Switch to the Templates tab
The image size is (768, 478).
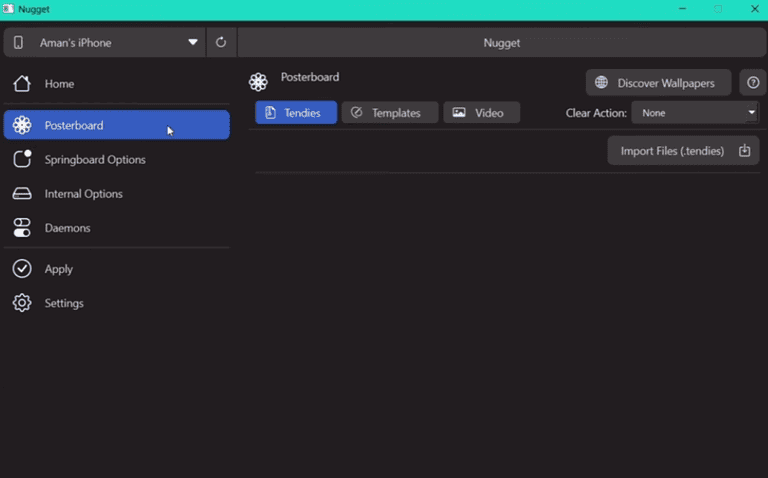pyautogui.click(x=389, y=113)
